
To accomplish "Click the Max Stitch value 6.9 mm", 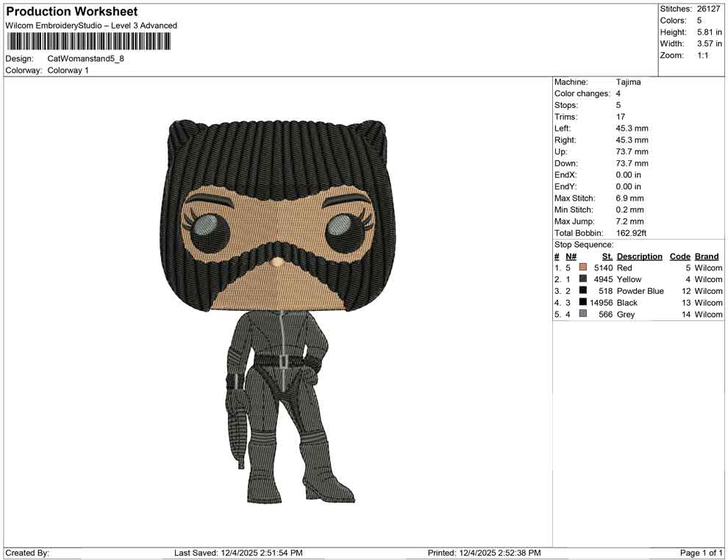I will pyautogui.click(x=629, y=198).
